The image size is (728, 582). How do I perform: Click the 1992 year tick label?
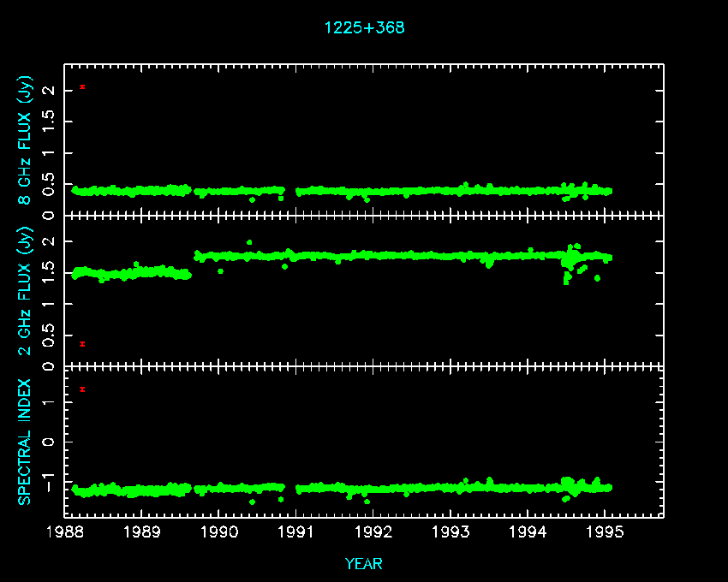[x=373, y=532]
